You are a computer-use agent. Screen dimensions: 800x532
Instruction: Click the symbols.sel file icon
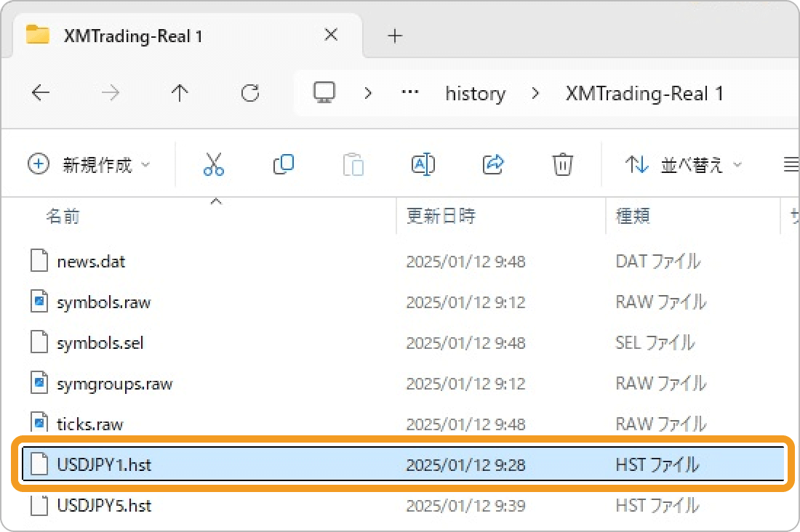(39, 342)
